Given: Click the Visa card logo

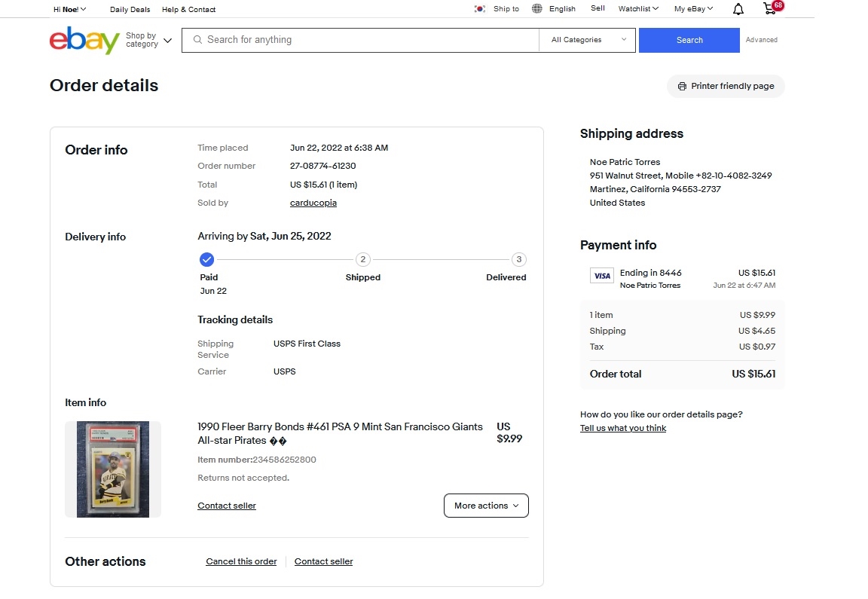Looking at the screenshot, I should pyautogui.click(x=602, y=276).
